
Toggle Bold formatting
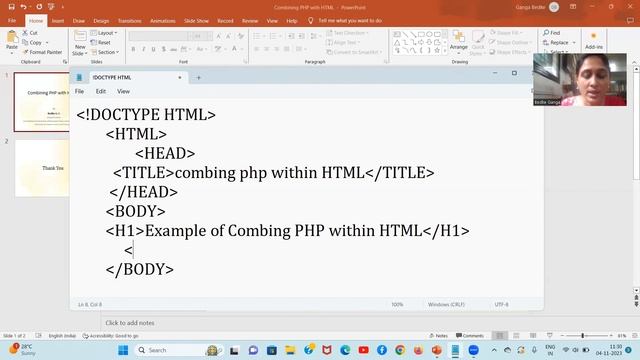coord(133,49)
